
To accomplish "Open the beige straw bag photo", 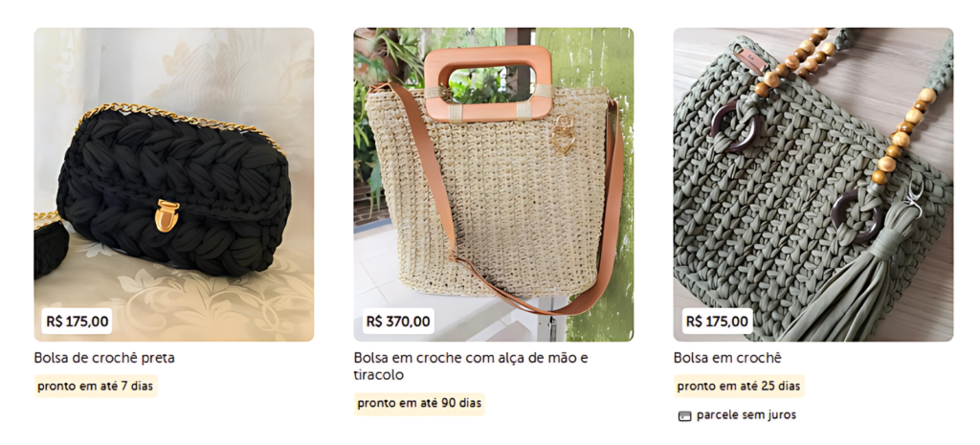I will click(493, 185).
